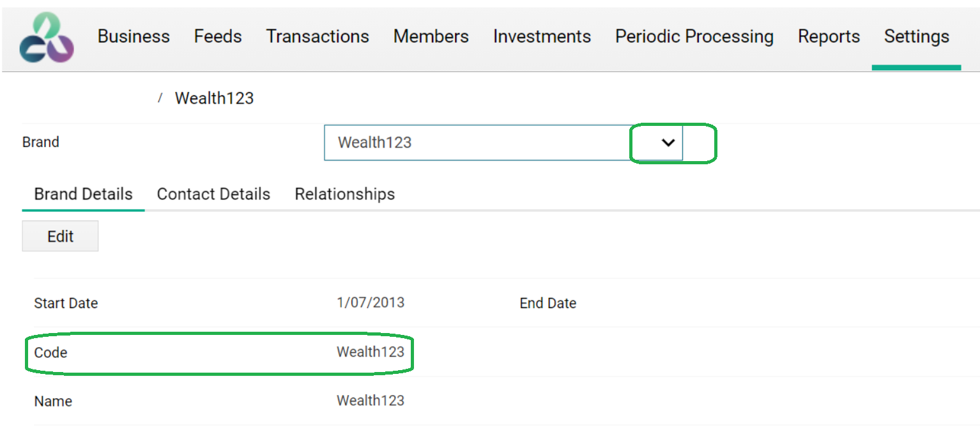980x434 pixels.
Task: Open the Feeds menu
Action: [218, 37]
